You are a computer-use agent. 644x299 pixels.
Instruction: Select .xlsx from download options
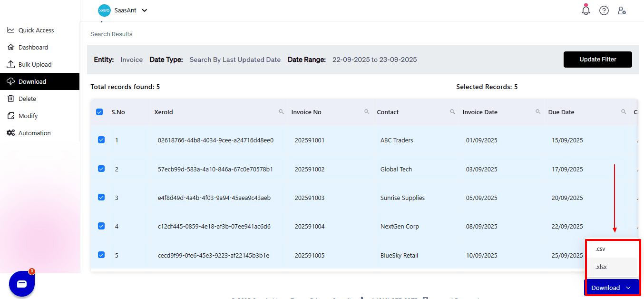coord(601,267)
